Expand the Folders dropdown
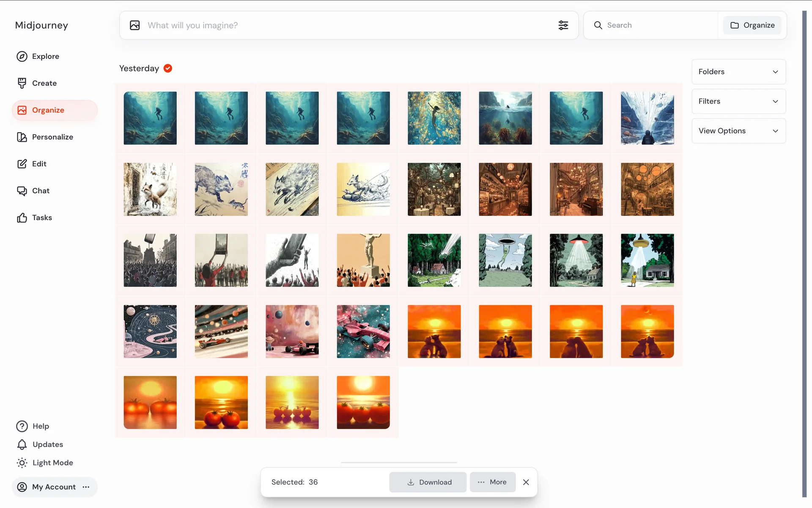Image resolution: width=812 pixels, height=508 pixels. pos(738,72)
